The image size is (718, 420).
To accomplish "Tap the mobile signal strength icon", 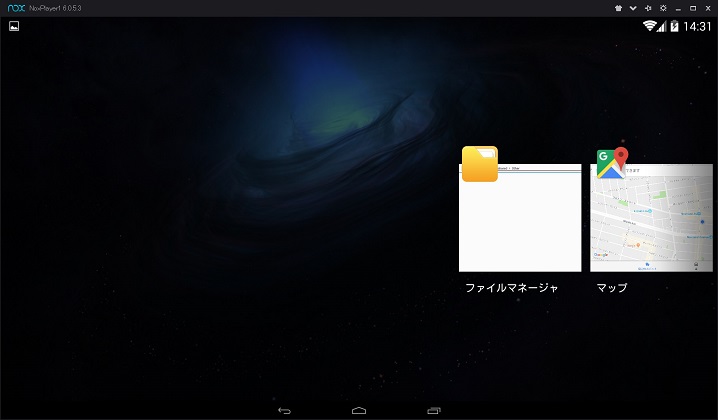I will coord(662,26).
